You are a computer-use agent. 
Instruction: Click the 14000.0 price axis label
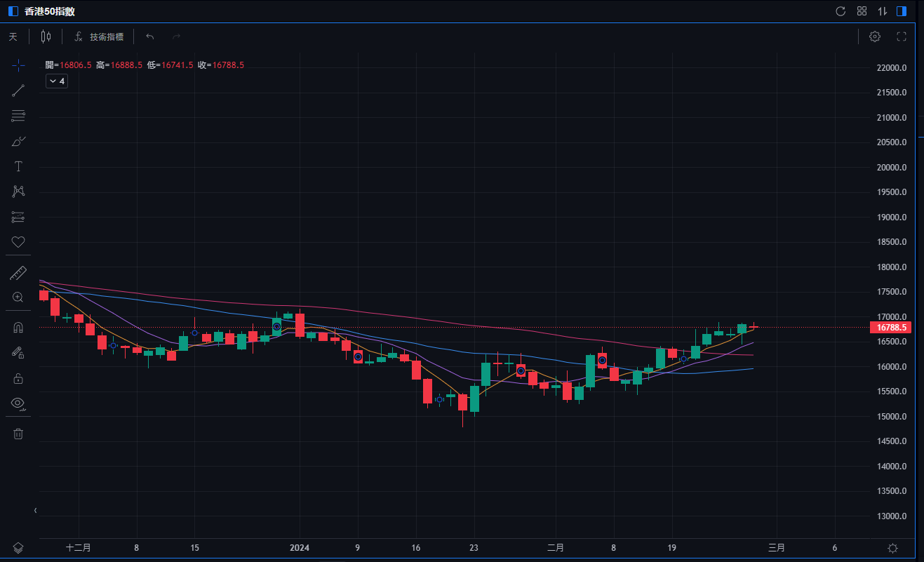tap(891, 467)
